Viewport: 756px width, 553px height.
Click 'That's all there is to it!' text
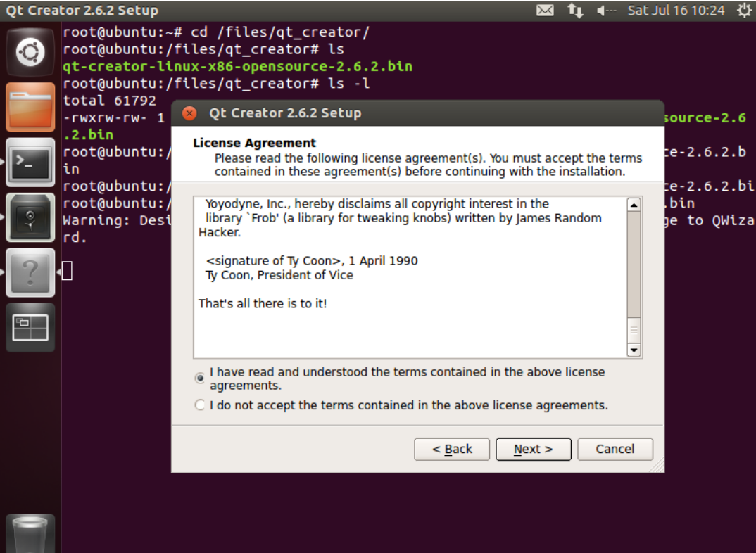tap(263, 303)
